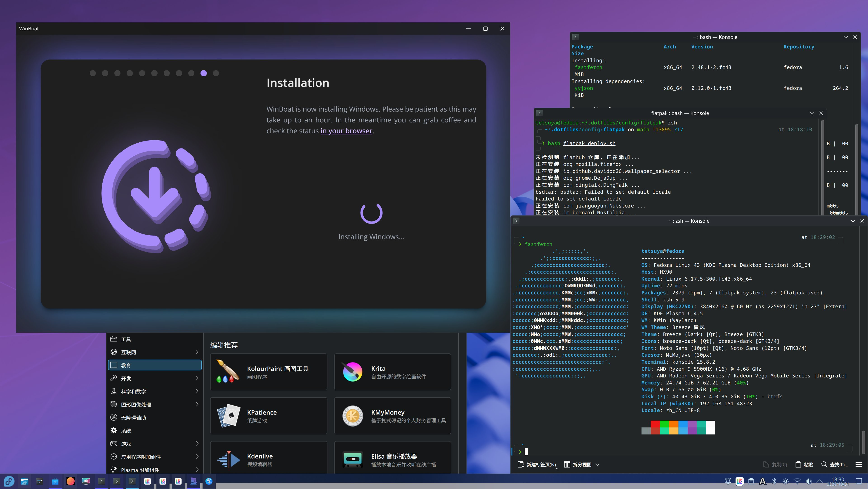Expand the 互联网 category submenu

point(197,352)
